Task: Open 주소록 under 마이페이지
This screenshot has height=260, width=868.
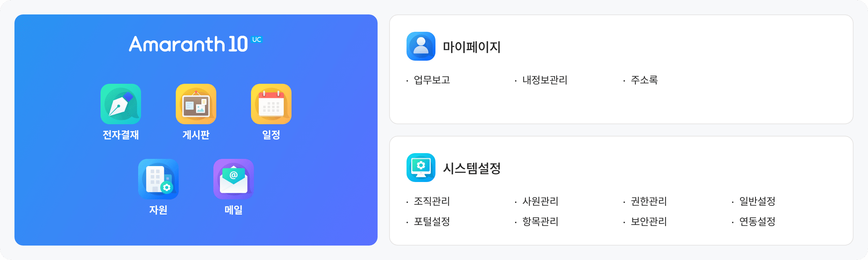Action: pyautogui.click(x=644, y=80)
